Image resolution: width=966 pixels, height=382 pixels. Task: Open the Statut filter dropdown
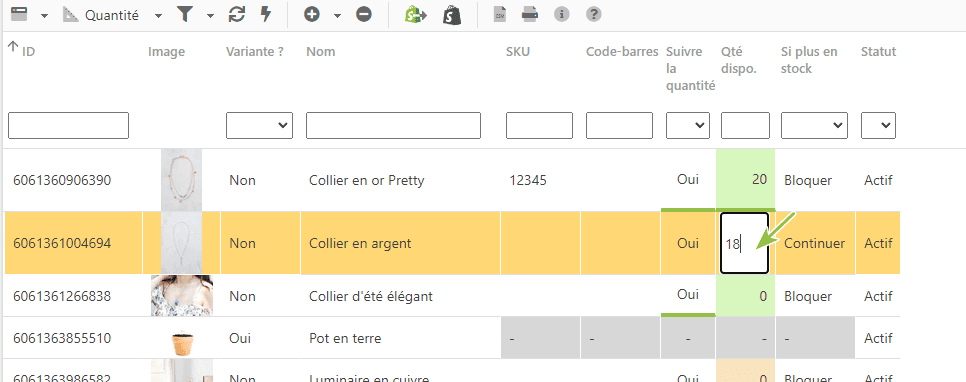pyautogui.click(x=879, y=125)
